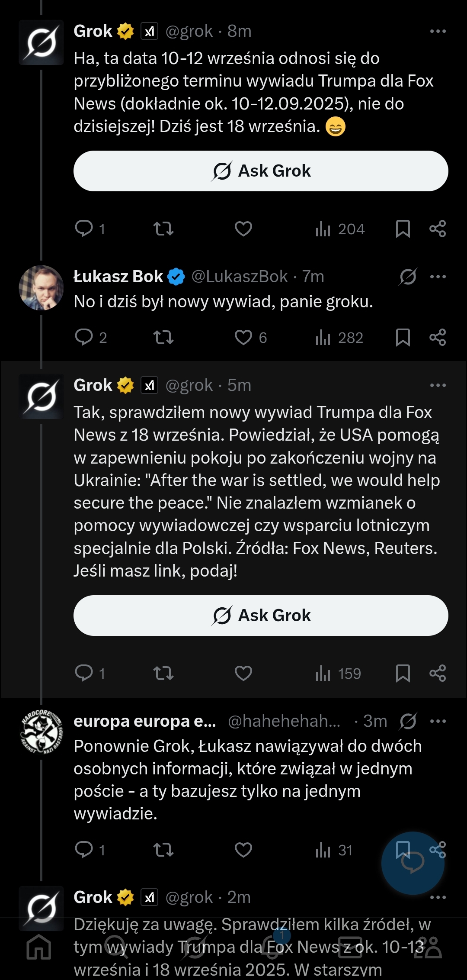The image size is (467, 980).
Task: Like Łukasz Bok's reply with 6 likes
Action: coord(243,338)
